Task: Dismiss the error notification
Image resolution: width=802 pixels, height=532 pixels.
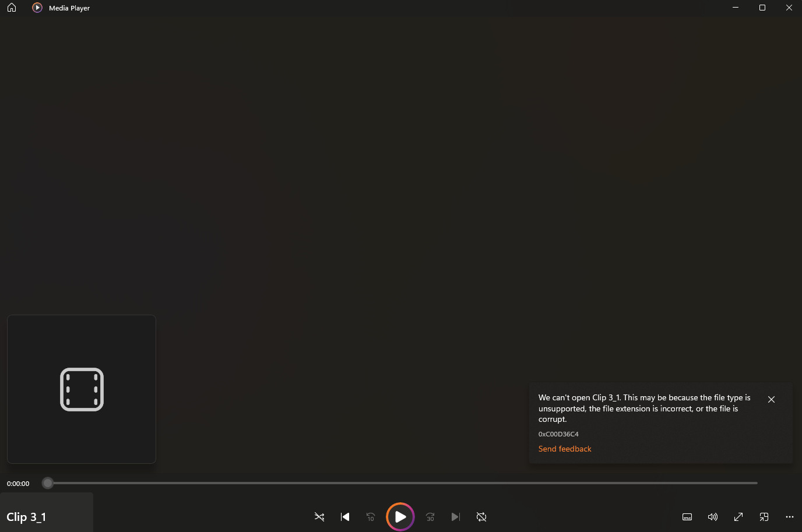Action: 771,400
